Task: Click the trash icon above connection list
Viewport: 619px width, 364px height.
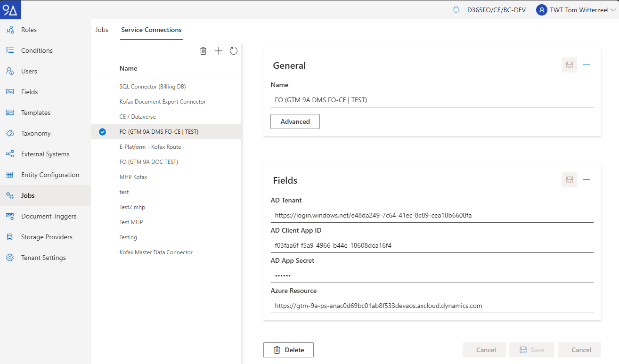Action: [204, 51]
